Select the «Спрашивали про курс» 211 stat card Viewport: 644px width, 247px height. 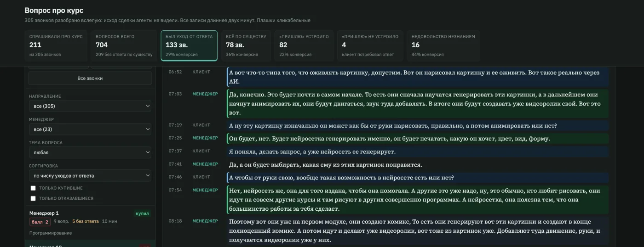pyautogui.click(x=56, y=45)
